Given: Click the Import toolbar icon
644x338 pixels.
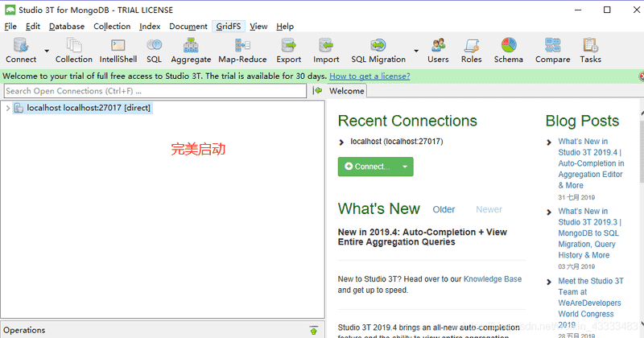Looking at the screenshot, I should click(326, 50).
